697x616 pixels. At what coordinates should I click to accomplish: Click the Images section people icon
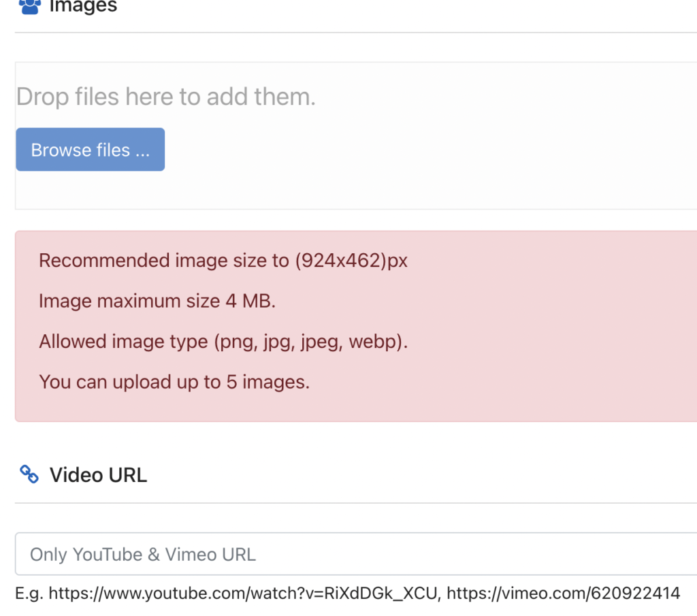click(30, 6)
